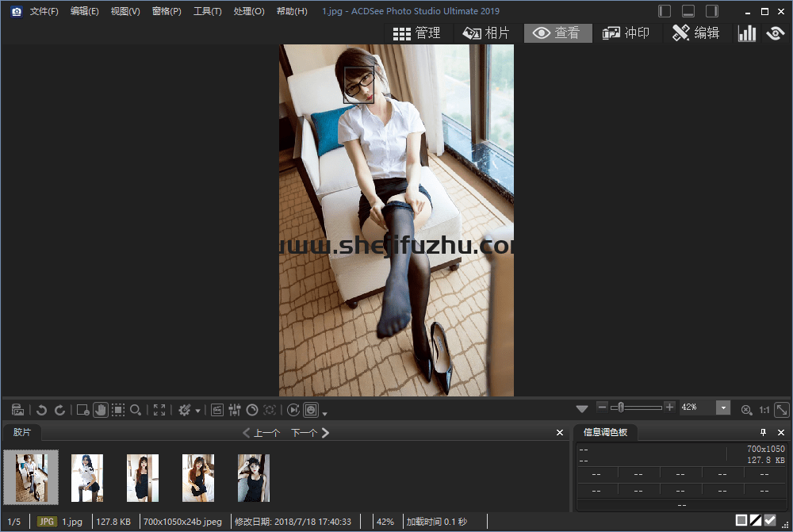793x532 pixels.
Task: Toggle bottom panel layout icon in title bar
Action: click(x=688, y=11)
